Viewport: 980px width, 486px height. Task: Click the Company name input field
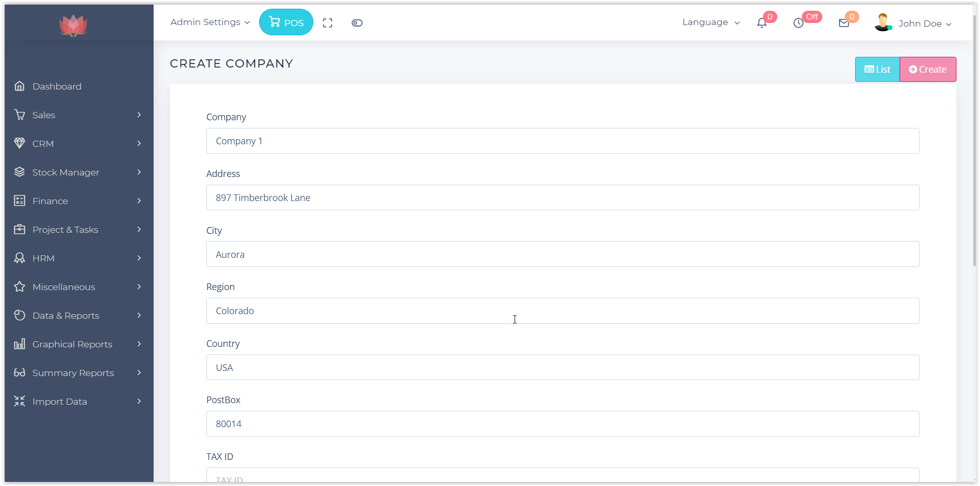(563, 141)
